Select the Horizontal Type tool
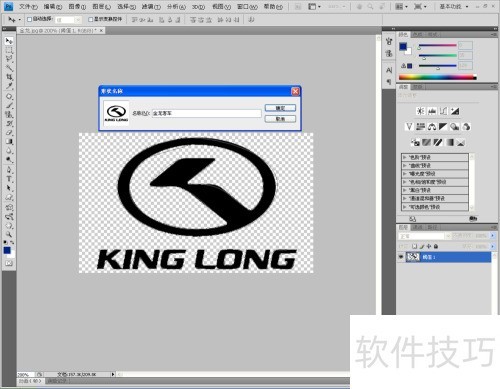Image resolution: width=500 pixels, height=389 pixels. tap(9, 179)
